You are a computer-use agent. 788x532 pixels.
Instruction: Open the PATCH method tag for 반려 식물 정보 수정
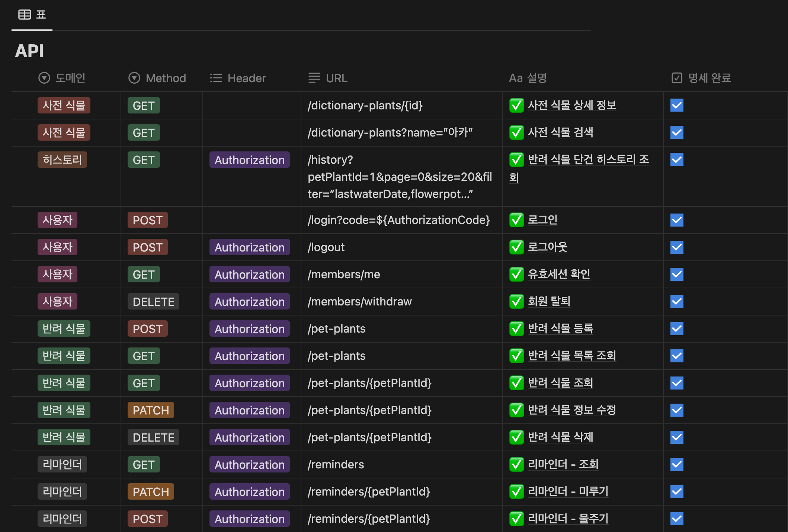(x=151, y=410)
